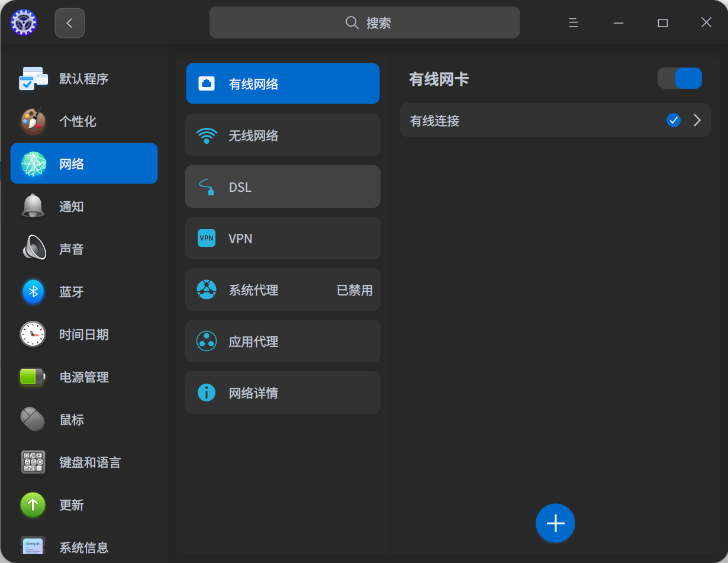The width and height of the screenshot is (728, 563).
Task: Select the 无线网络 tab label
Action: pos(253,136)
